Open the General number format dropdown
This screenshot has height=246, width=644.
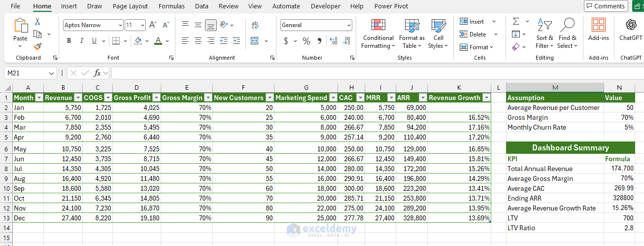349,25
